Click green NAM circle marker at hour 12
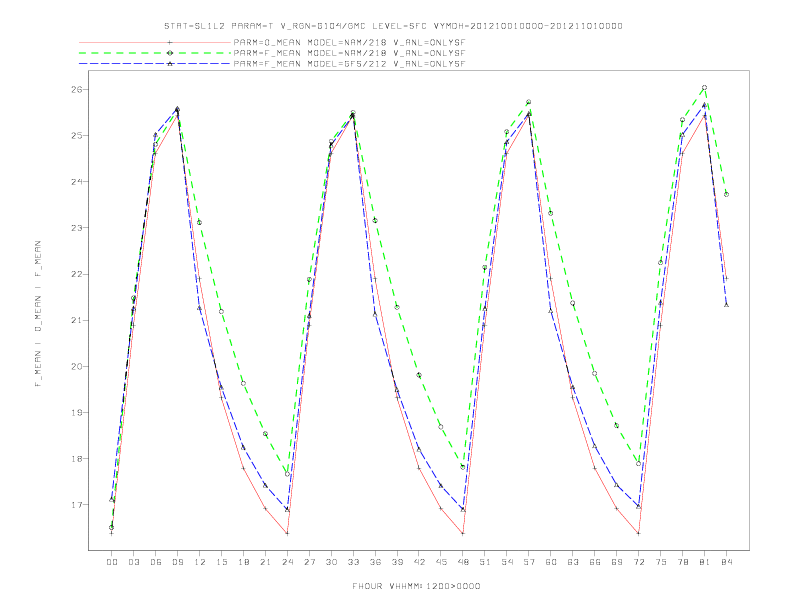The image size is (792, 612). pos(200,223)
